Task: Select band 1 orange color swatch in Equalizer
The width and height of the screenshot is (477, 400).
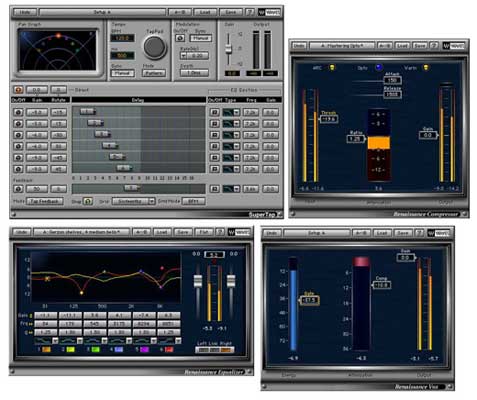Action: coord(46,349)
